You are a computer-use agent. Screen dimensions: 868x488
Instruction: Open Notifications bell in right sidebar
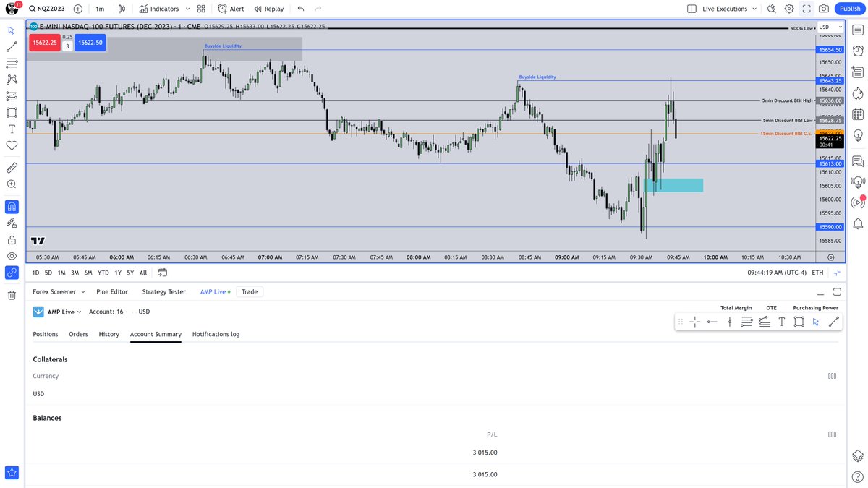[x=857, y=224]
